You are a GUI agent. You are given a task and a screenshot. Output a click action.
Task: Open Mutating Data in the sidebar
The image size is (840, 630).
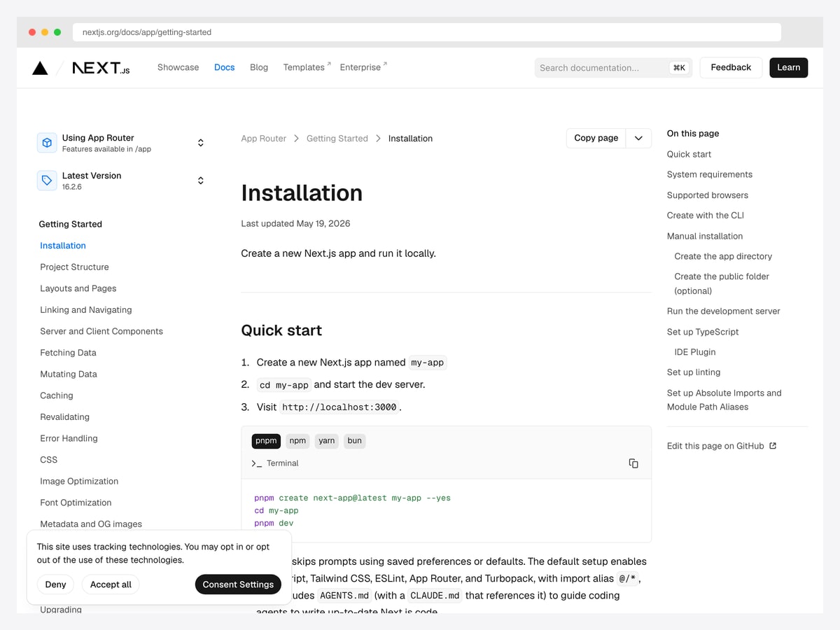69,374
